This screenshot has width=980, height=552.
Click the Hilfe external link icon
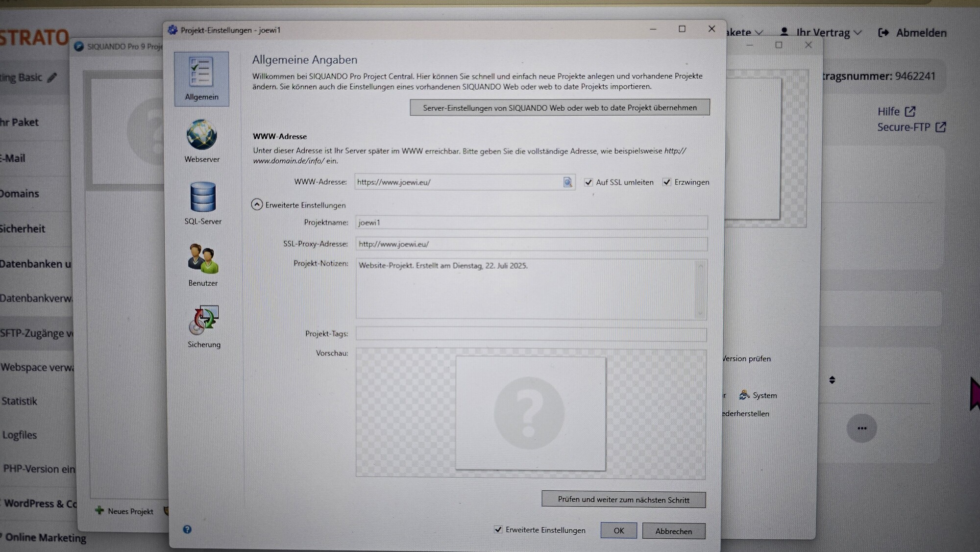tap(910, 111)
